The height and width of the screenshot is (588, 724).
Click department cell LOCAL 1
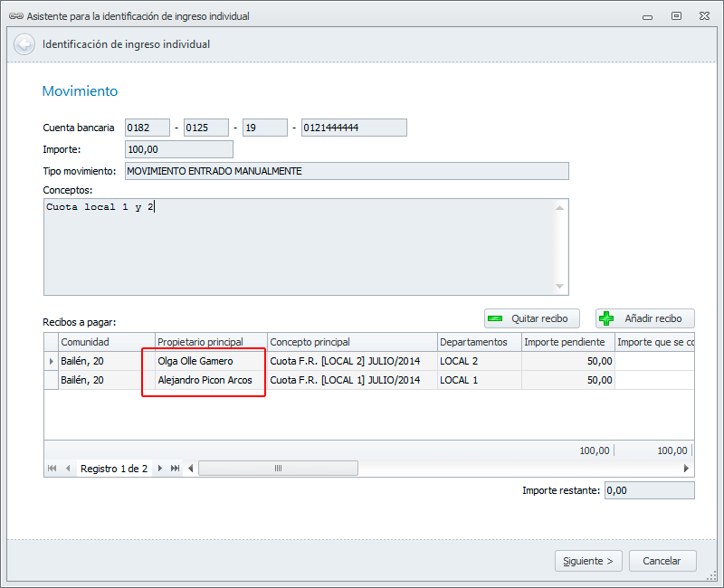(x=480, y=380)
